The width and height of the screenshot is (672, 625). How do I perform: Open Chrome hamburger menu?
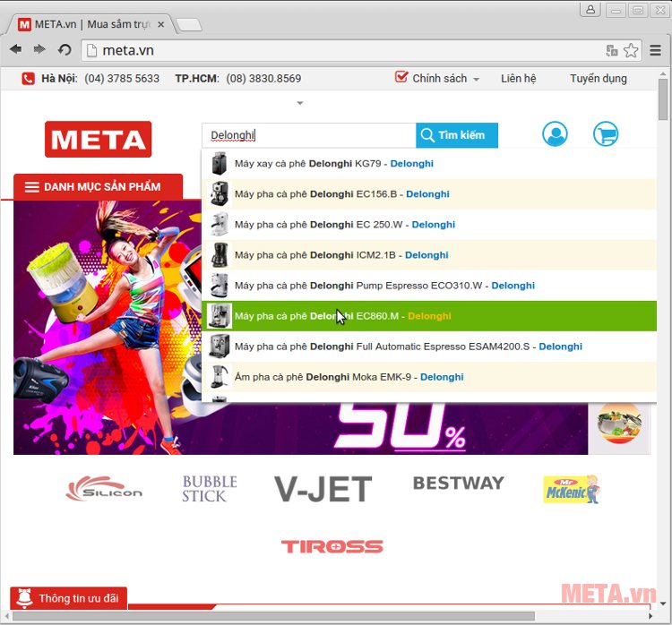(x=655, y=50)
